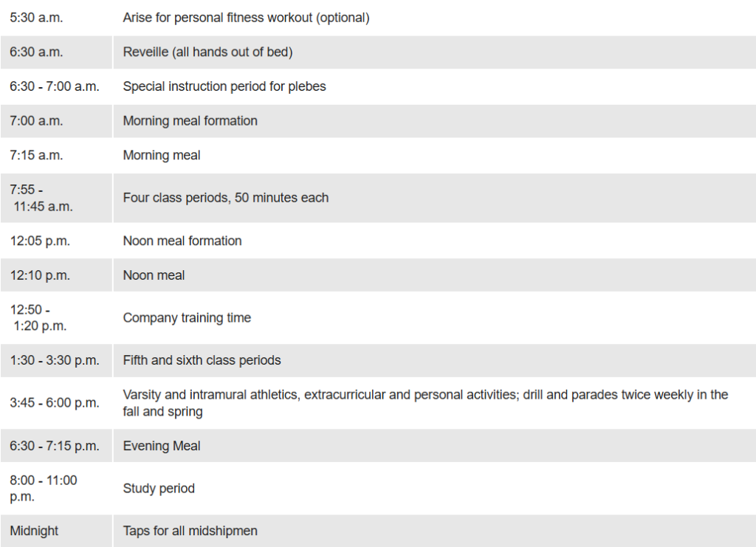Click the 8:00 - 11:00 p.m. cell
The image size is (756, 547).
click(56, 489)
